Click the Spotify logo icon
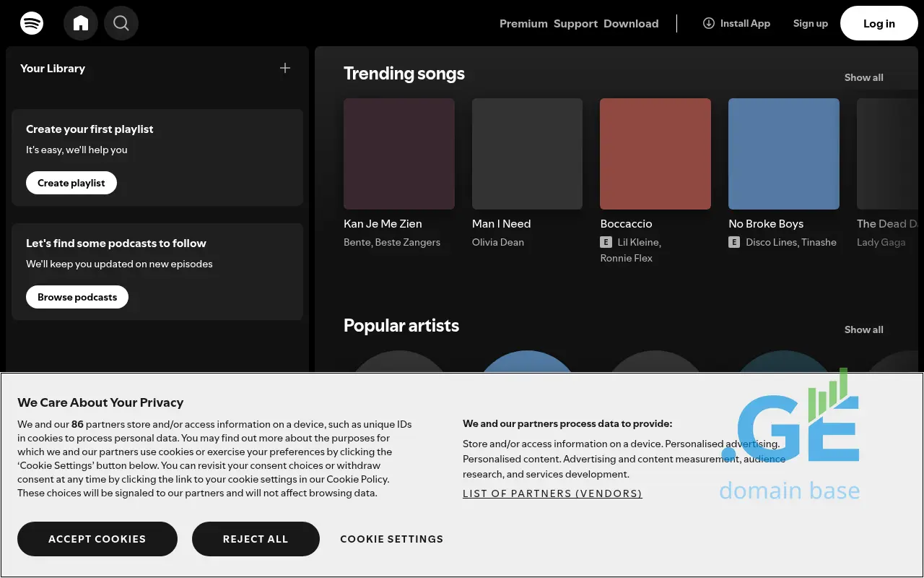This screenshot has width=924, height=578. pyautogui.click(x=32, y=23)
